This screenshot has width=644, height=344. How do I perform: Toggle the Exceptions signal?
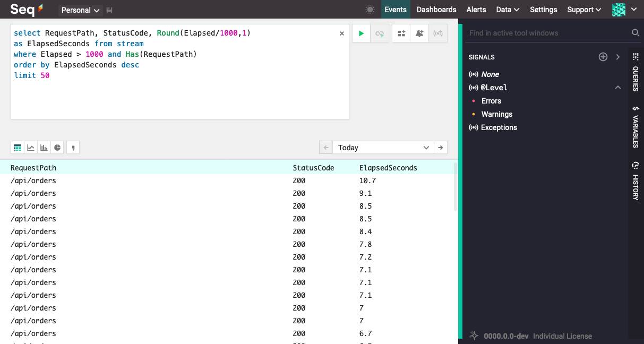tap(499, 127)
